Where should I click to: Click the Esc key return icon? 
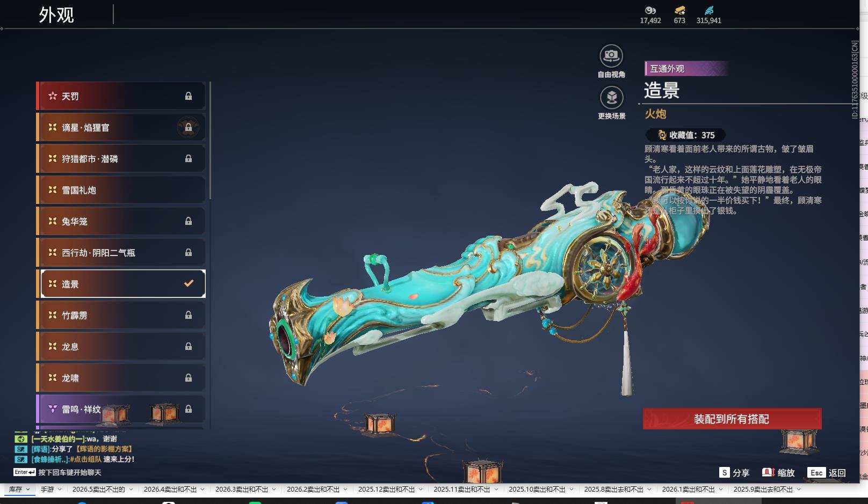click(x=816, y=472)
